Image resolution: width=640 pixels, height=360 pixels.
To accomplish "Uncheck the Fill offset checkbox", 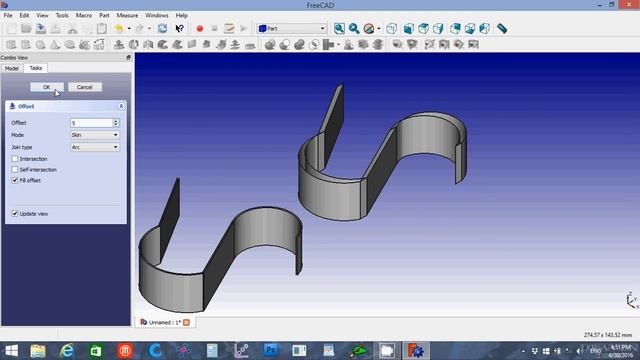I will tap(15, 180).
